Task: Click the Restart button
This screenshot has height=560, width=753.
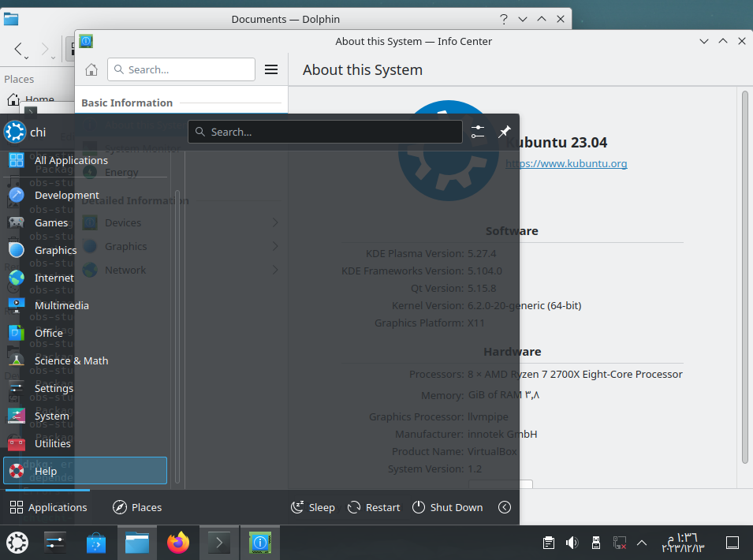Action: pos(374,507)
